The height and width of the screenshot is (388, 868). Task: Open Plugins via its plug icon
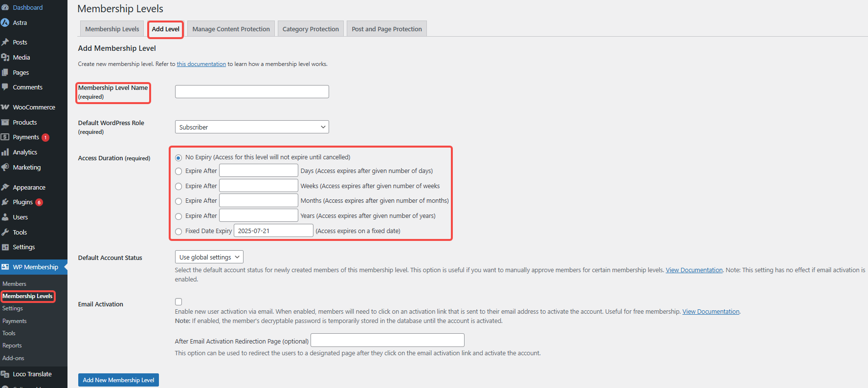pyautogui.click(x=5, y=202)
